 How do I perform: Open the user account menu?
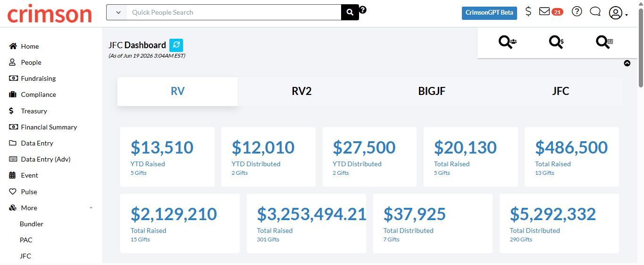(618, 13)
